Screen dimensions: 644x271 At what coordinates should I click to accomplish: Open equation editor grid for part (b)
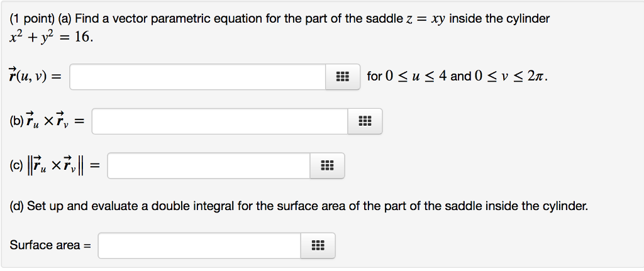click(x=365, y=121)
